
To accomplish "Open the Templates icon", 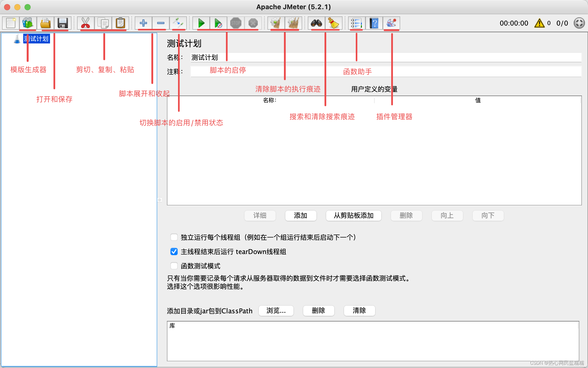I will click(x=28, y=23).
